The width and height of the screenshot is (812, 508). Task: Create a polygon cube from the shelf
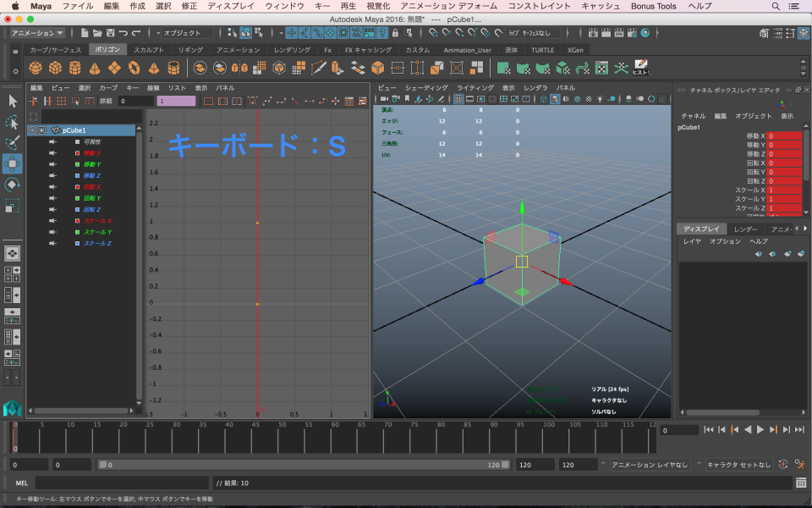(x=56, y=68)
